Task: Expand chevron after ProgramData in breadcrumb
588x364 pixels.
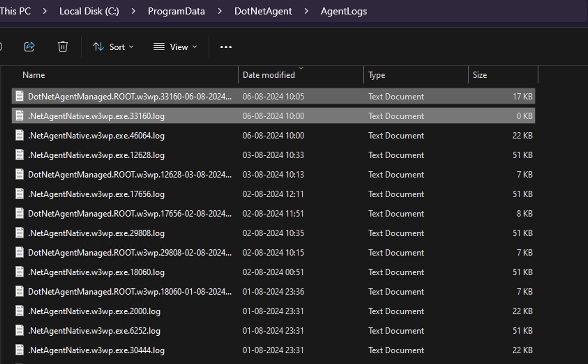Action: pos(220,11)
